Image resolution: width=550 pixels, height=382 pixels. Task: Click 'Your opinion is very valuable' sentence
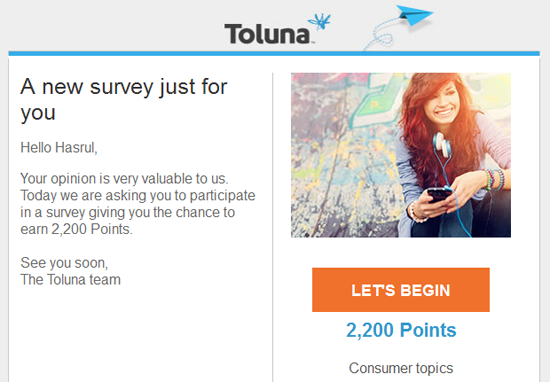coord(124,179)
